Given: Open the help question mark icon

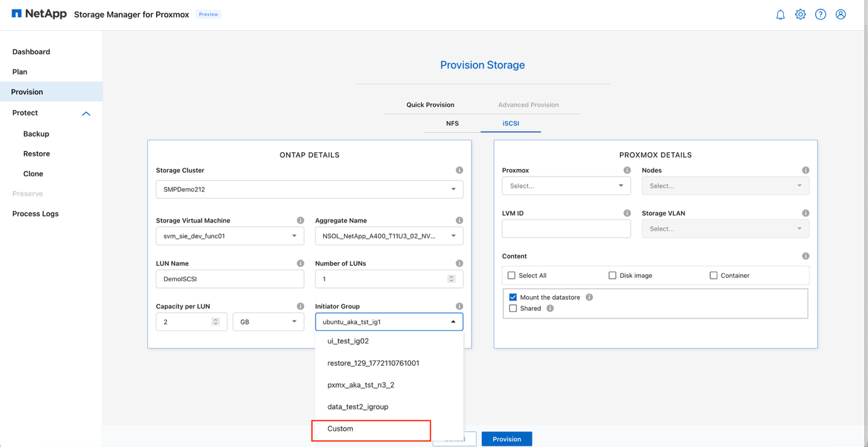Looking at the screenshot, I should tap(820, 14).
